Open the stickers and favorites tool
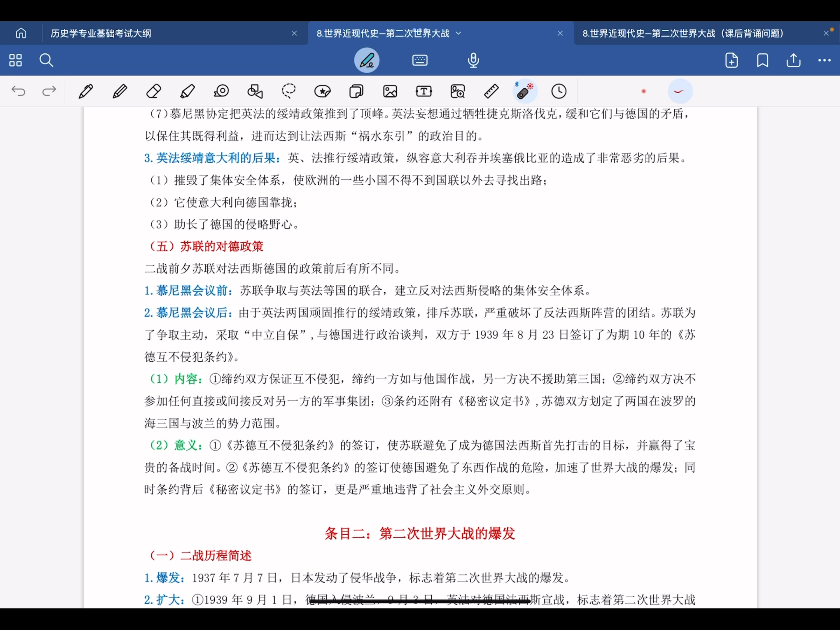 pos(322,91)
